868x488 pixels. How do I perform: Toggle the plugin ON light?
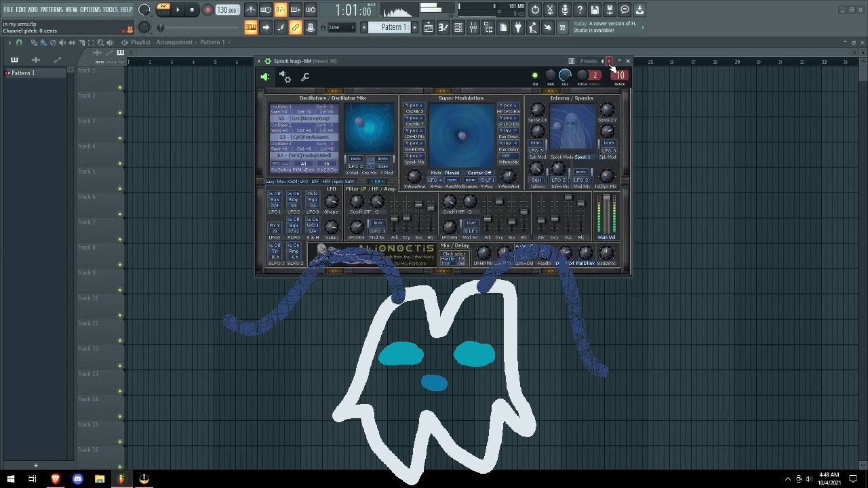pyautogui.click(x=535, y=76)
